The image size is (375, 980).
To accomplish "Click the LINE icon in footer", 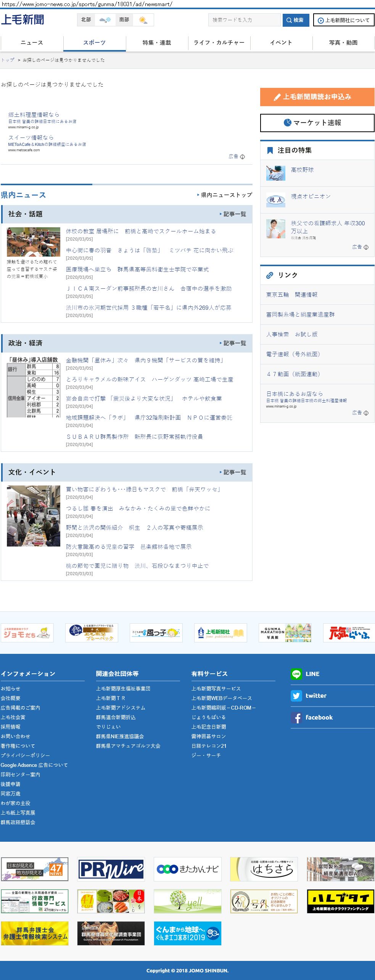I will tap(296, 674).
